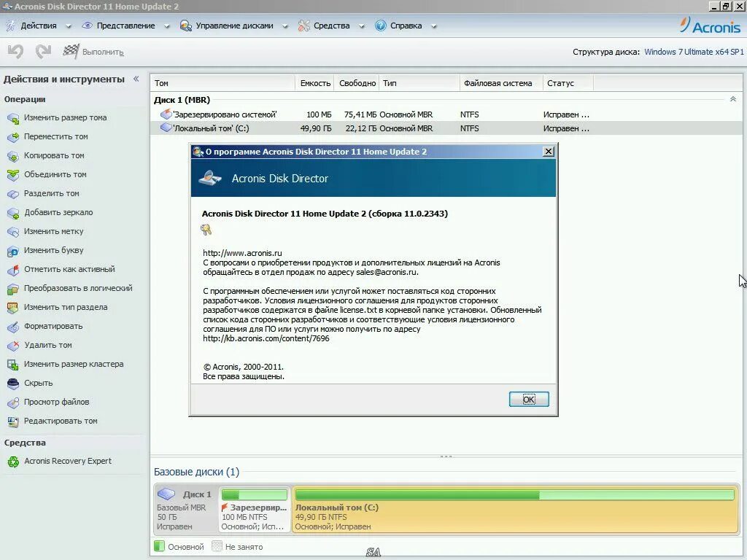Click the keys license icon in About dialog
The width and height of the screenshot is (747, 560).
tap(206, 230)
